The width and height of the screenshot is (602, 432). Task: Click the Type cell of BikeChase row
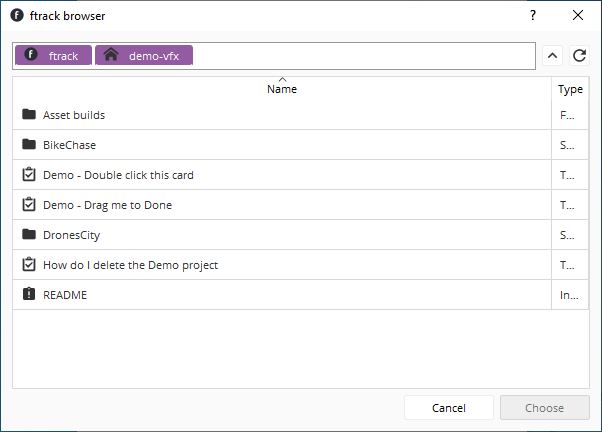point(570,145)
